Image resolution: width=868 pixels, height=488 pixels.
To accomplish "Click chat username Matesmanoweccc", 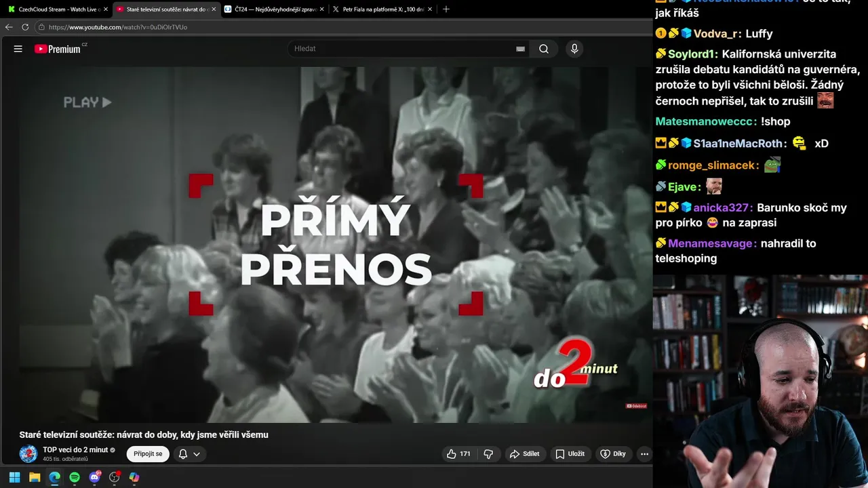I will (x=704, y=122).
